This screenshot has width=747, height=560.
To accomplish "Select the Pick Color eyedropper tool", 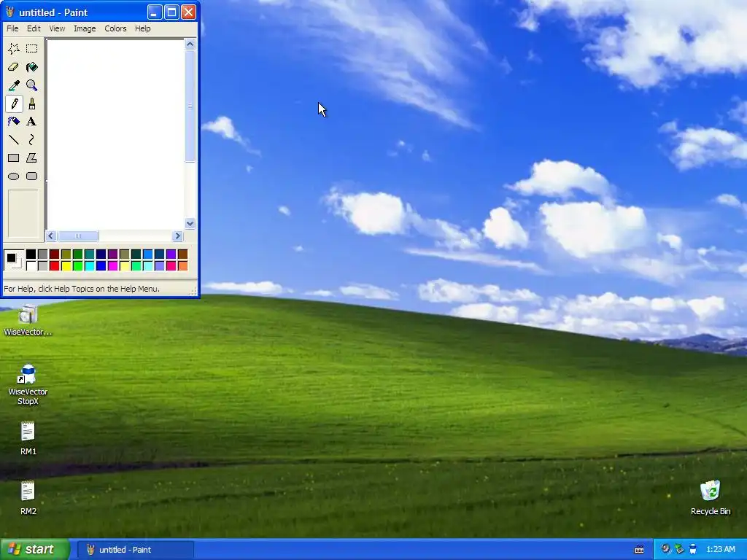I will pos(13,85).
